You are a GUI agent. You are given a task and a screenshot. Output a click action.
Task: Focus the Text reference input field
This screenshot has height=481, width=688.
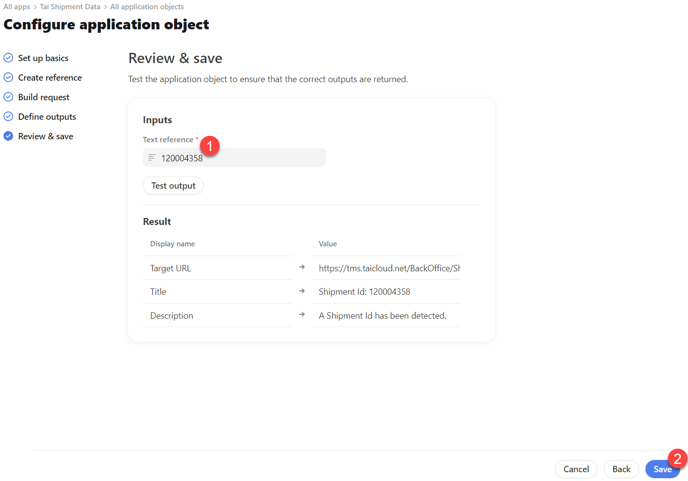pos(234,158)
